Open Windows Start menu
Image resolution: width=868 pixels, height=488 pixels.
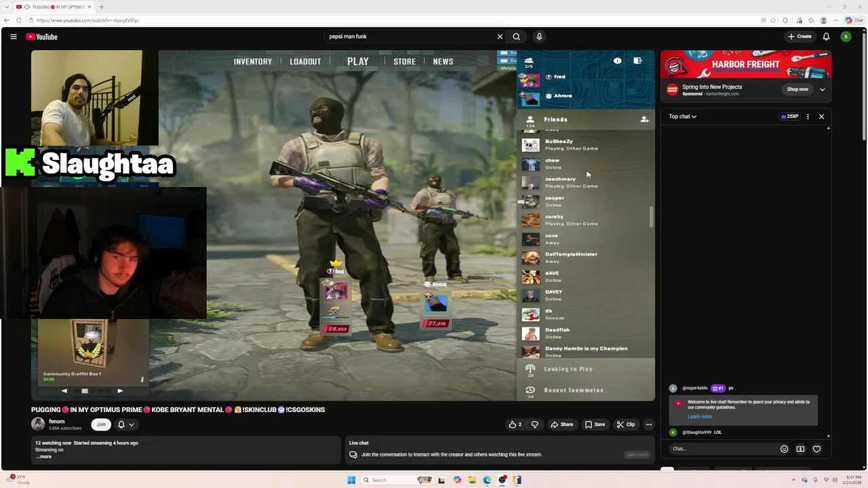(351, 480)
